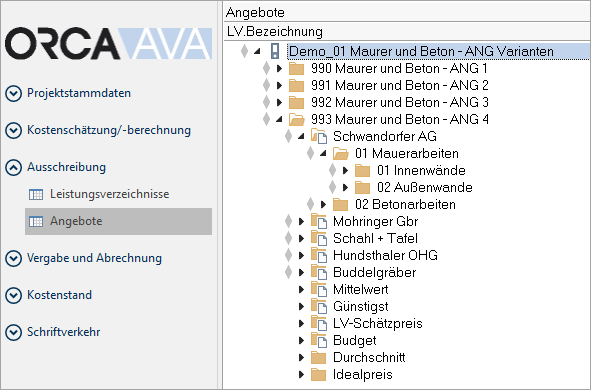Click the Mittelwert document folder icon

point(319,289)
